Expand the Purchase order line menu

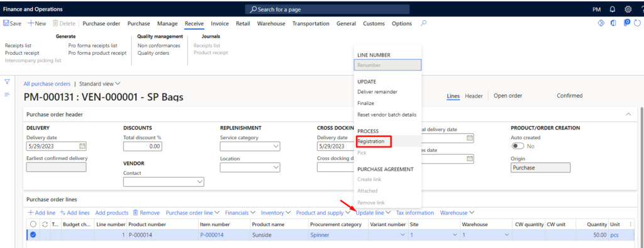(x=192, y=213)
